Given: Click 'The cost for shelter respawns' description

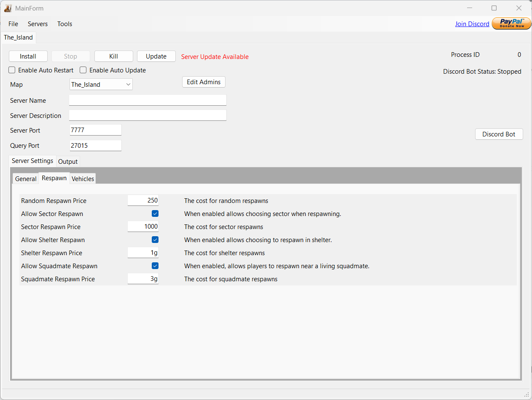Looking at the screenshot, I should (225, 253).
